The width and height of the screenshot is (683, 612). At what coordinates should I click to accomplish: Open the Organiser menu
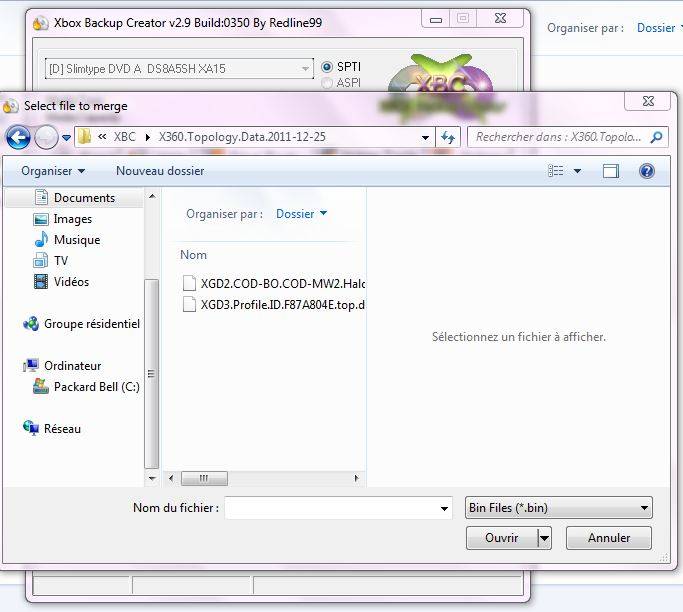53,171
